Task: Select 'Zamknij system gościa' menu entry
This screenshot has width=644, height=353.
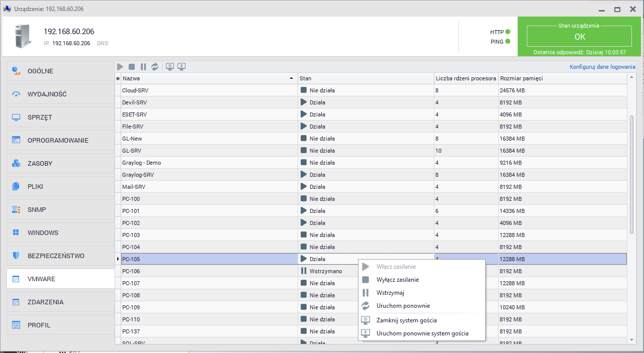Action: tap(406, 320)
